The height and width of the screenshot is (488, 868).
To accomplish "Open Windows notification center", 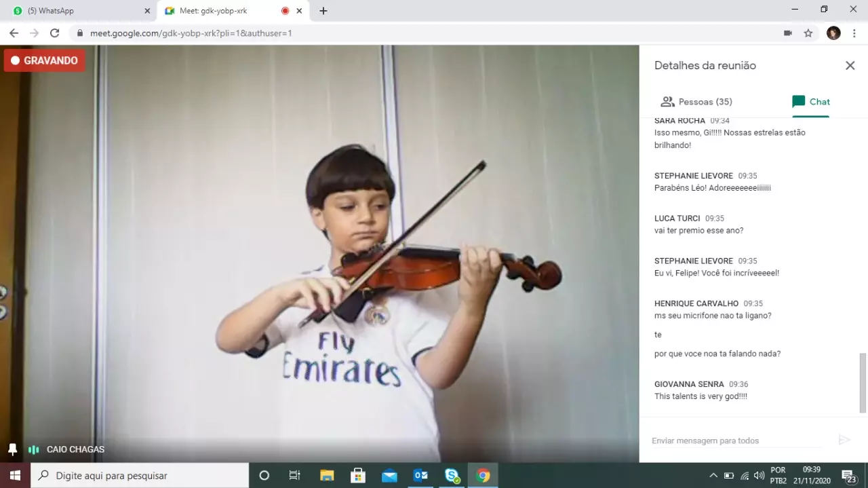I will (x=848, y=475).
